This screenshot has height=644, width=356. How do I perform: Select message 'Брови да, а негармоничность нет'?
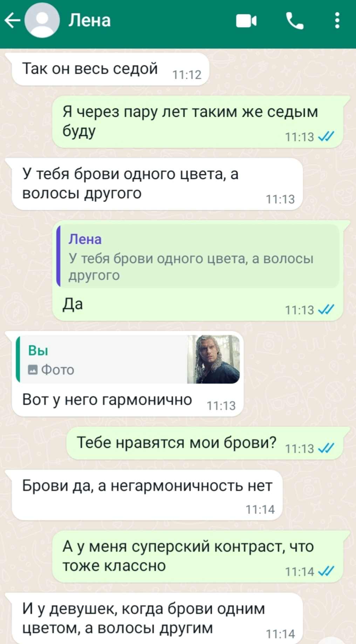click(x=147, y=495)
